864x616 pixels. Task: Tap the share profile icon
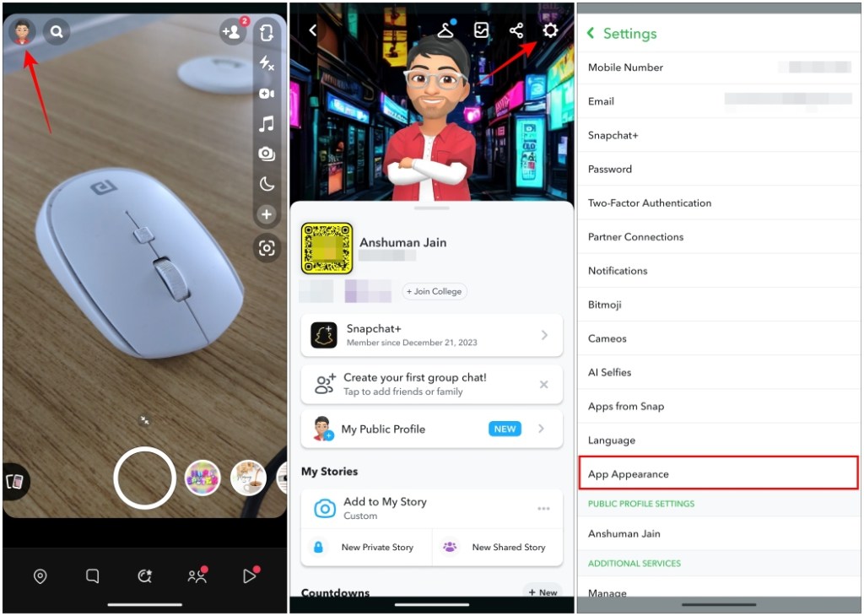coord(516,30)
